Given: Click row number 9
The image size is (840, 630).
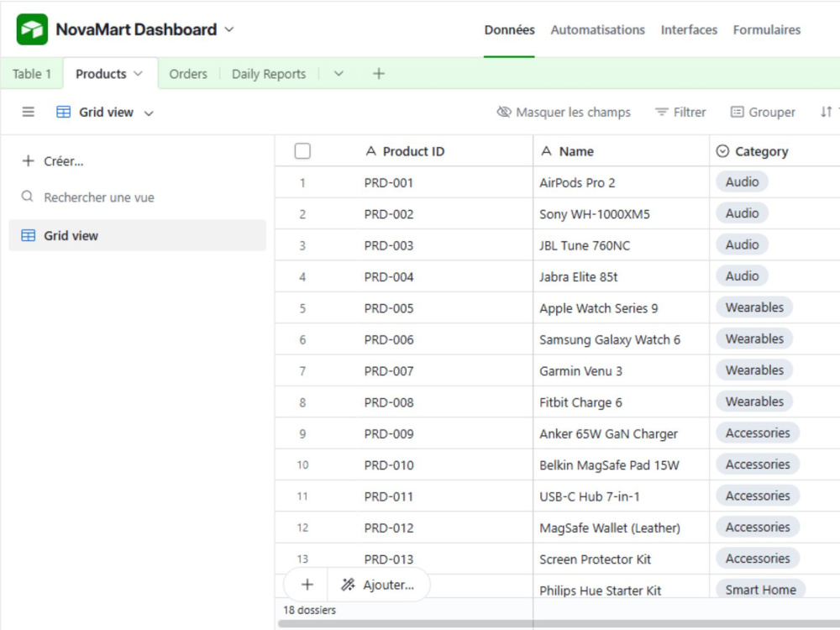Looking at the screenshot, I should coord(302,433).
